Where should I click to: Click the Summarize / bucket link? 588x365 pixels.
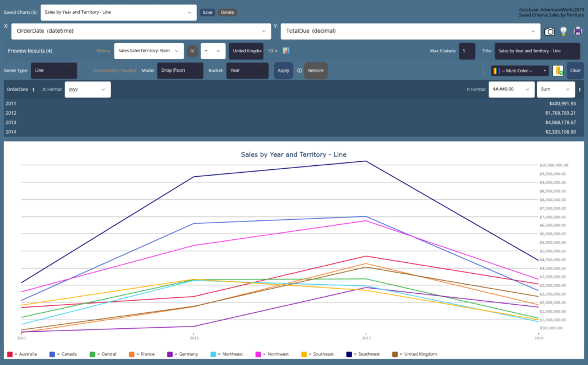pos(114,71)
